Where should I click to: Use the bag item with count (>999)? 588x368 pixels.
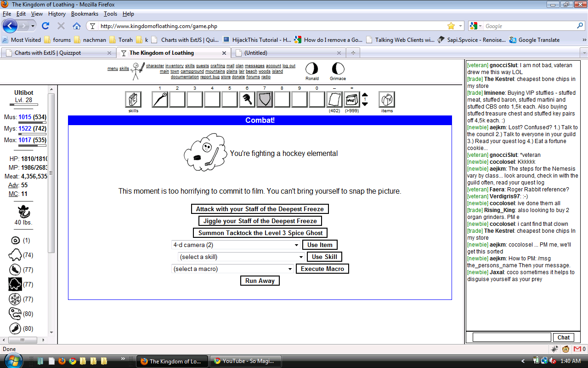click(352, 99)
